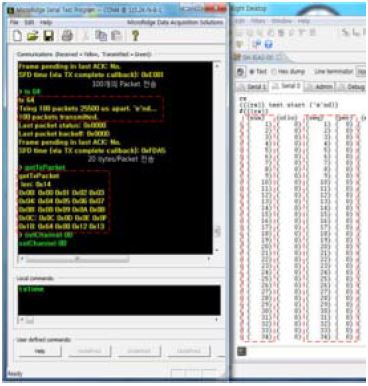This screenshot has width=368, height=386.
Task: Open the File menu in MicroRidge window
Action: tap(14, 22)
